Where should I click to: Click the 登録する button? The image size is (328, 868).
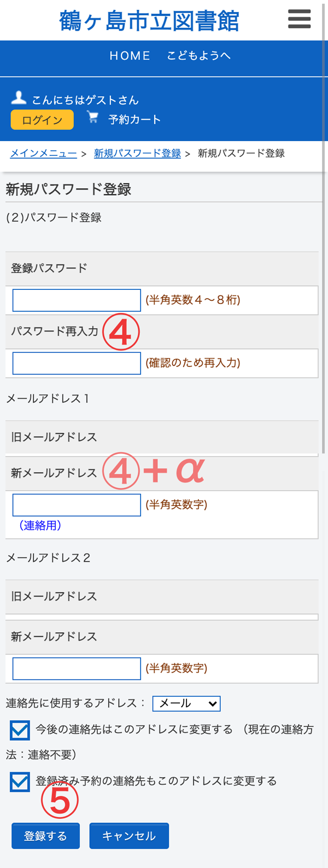45,836
